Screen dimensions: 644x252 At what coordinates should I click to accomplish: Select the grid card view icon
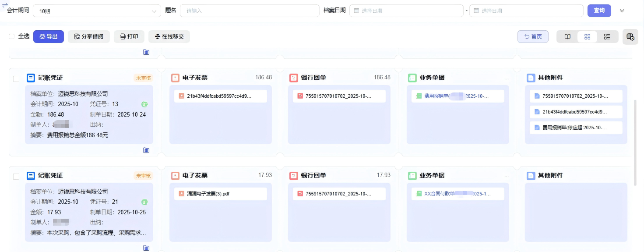pyautogui.click(x=588, y=37)
